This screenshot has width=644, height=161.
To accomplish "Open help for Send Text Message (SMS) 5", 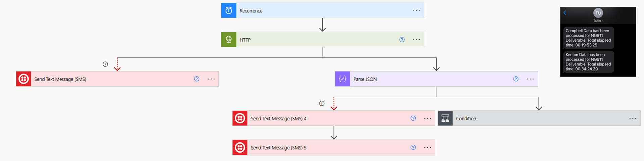I will point(413,147).
